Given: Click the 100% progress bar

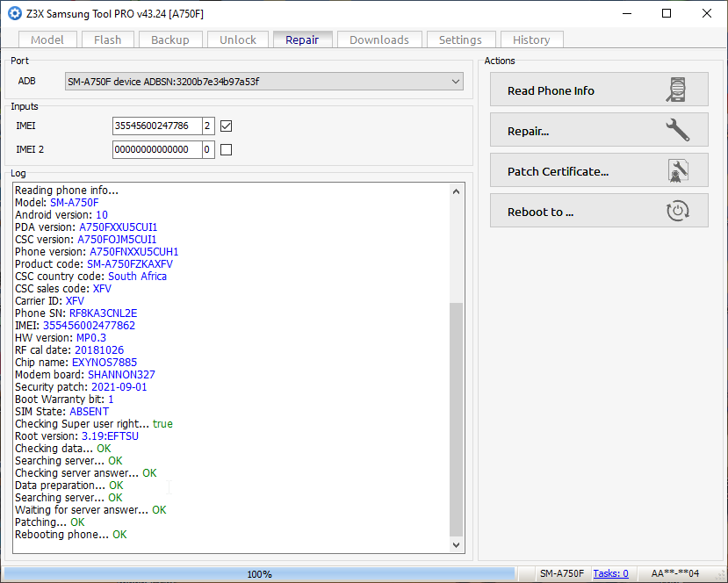Looking at the screenshot, I should pos(259,573).
